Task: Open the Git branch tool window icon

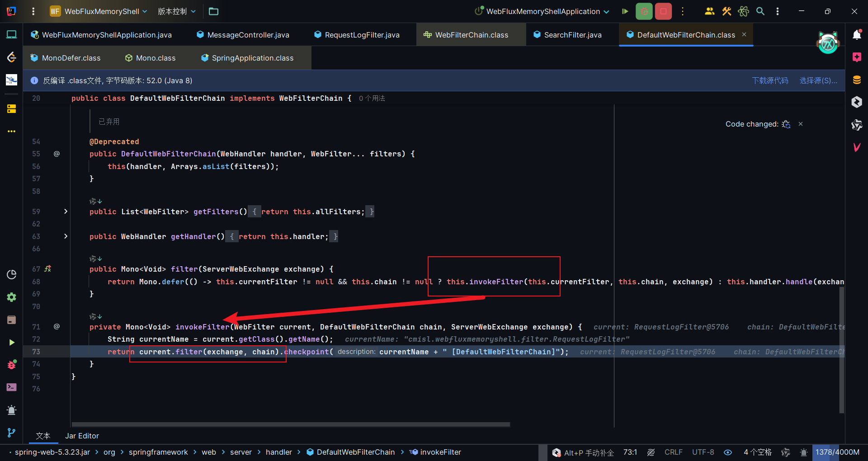Action: point(12,433)
